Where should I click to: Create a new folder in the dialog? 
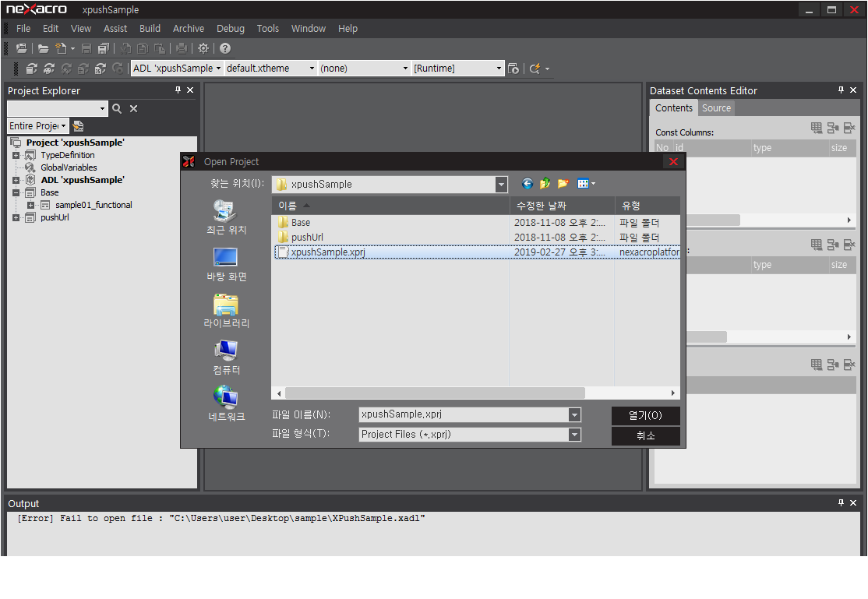(x=563, y=184)
